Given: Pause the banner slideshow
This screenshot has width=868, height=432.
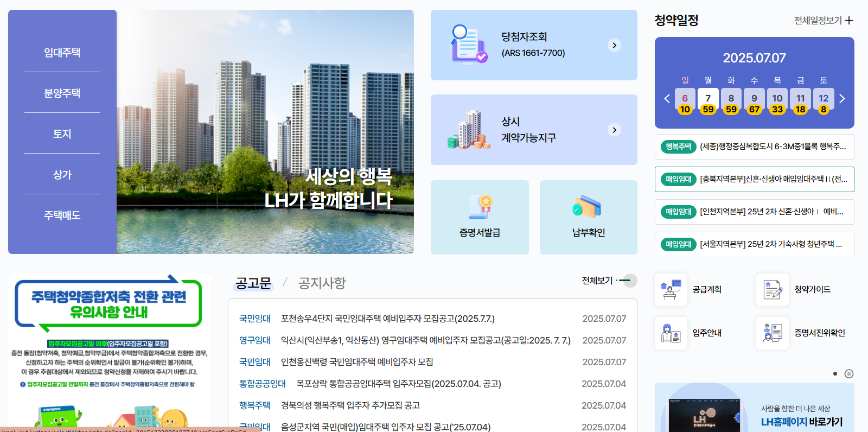Looking at the screenshot, I should [x=849, y=373].
